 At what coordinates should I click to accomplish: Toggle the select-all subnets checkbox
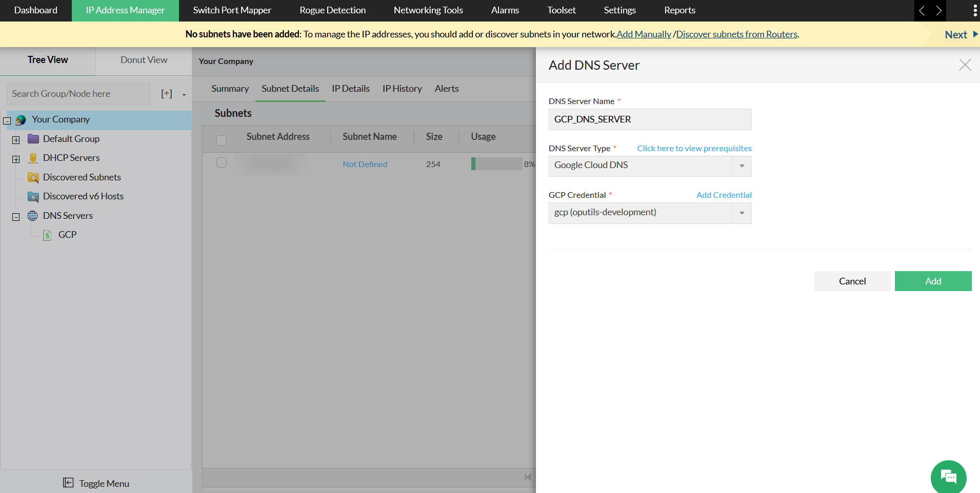(x=222, y=140)
